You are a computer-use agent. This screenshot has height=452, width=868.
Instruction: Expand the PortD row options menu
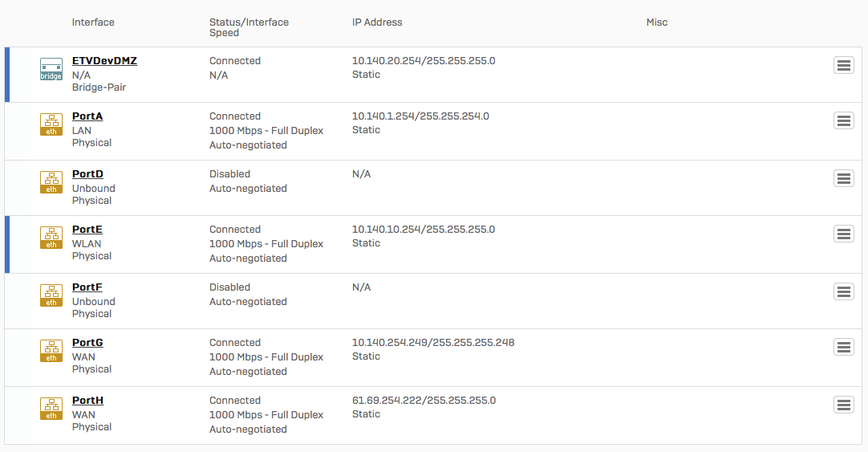tap(843, 178)
